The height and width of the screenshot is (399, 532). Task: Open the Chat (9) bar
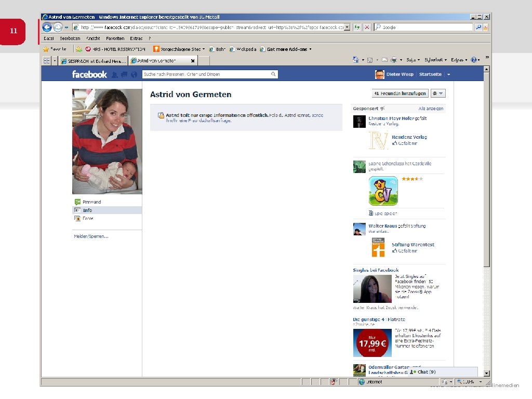click(x=443, y=372)
